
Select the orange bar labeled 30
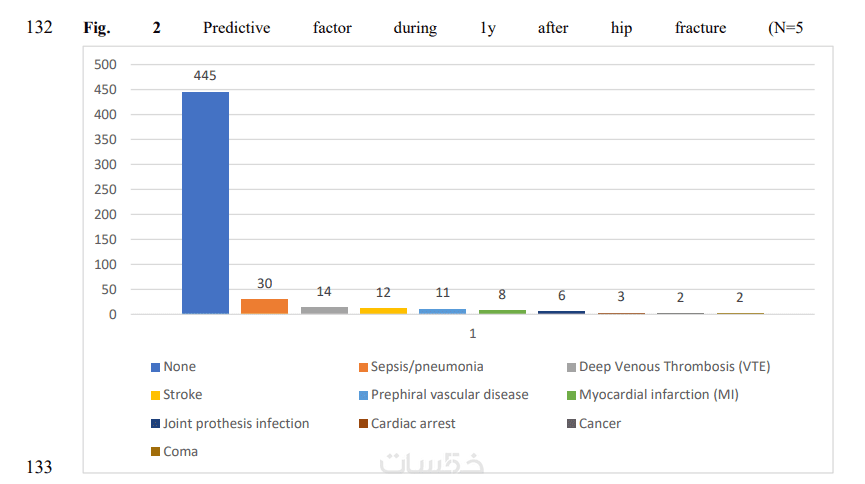pos(264,307)
